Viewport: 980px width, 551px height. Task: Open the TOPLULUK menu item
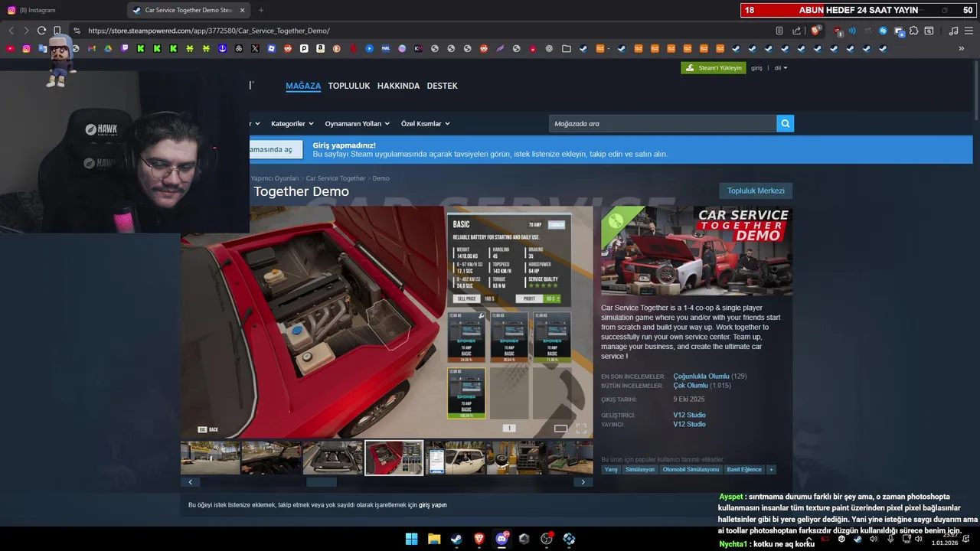[x=349, y=86]
